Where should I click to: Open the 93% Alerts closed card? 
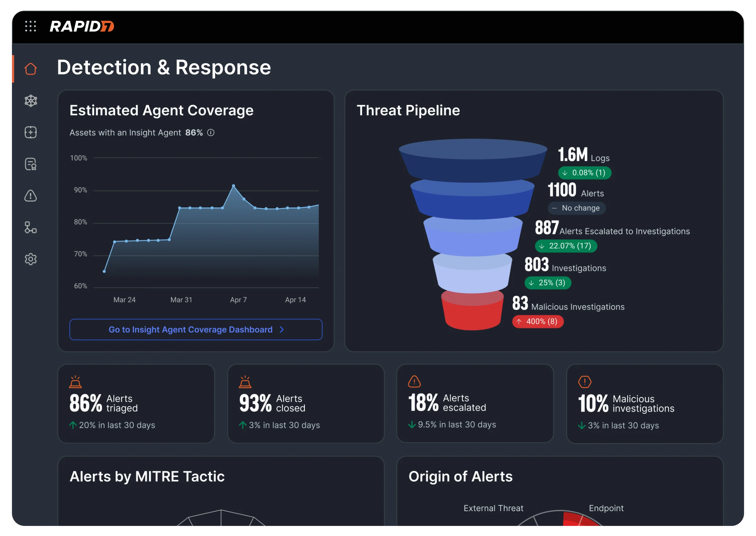click(x=306, y=403)
